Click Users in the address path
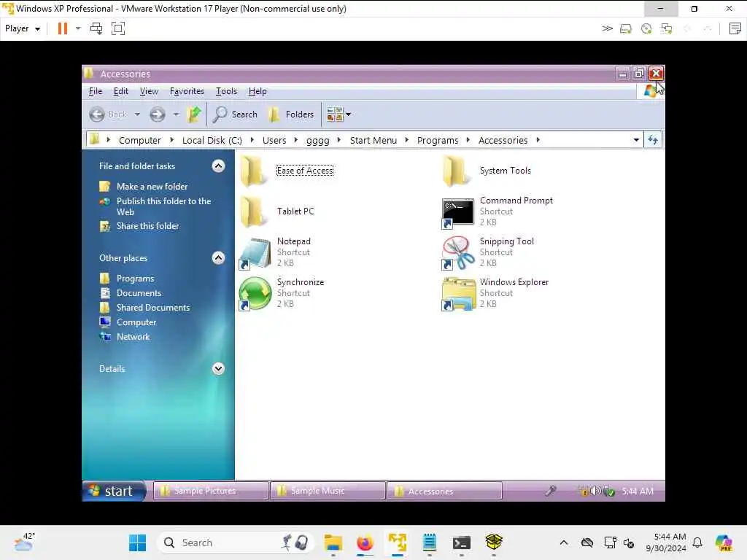The height and width of the screenshot is (560, 747). [x=274, y=140]
